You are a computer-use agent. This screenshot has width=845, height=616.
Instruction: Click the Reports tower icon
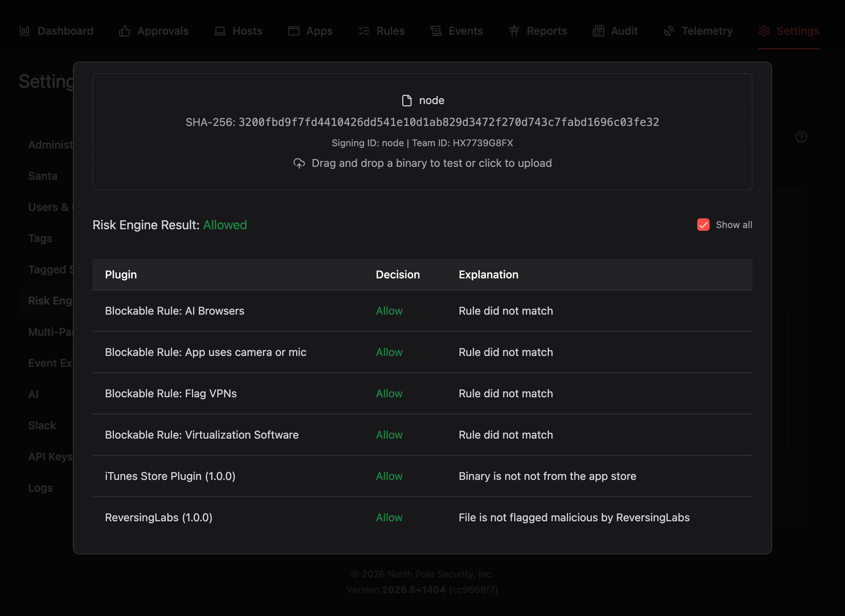(514, 31)
